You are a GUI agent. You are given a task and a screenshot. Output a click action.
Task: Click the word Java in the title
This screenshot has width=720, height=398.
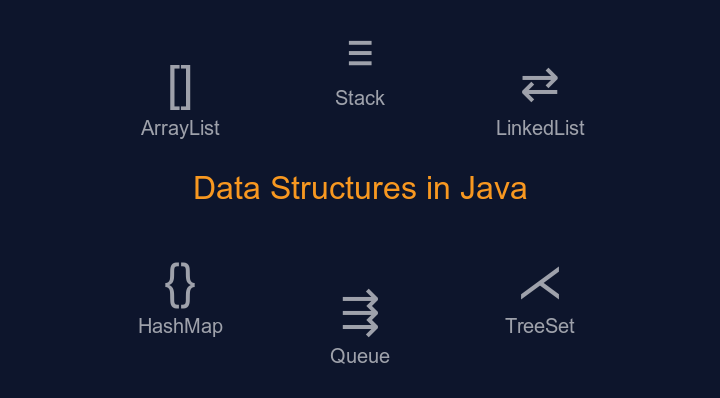coord(494,188)
